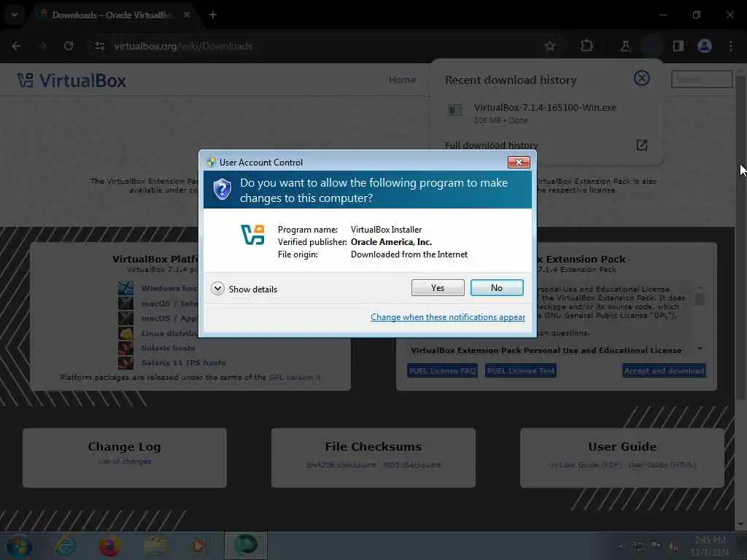The width and height of the screenshot is (747, 560).
Task: Open Windows Start menu orb
Action: (18, 545)
